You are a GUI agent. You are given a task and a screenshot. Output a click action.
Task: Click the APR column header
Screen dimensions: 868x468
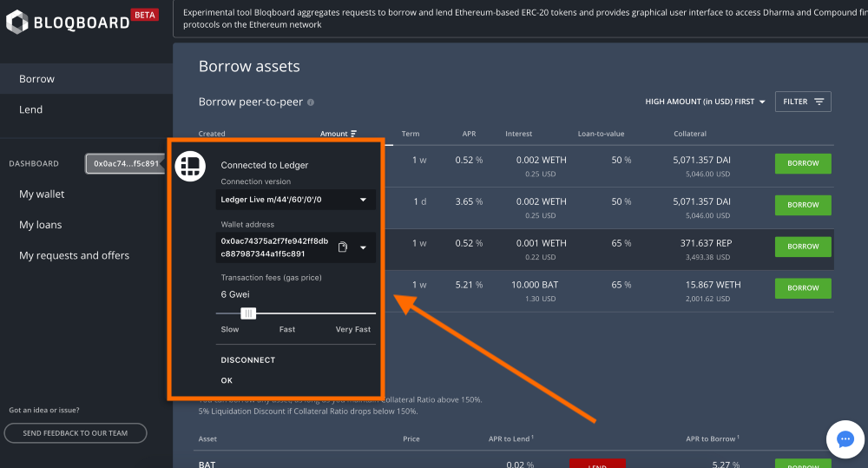click(x=469, y=134)
